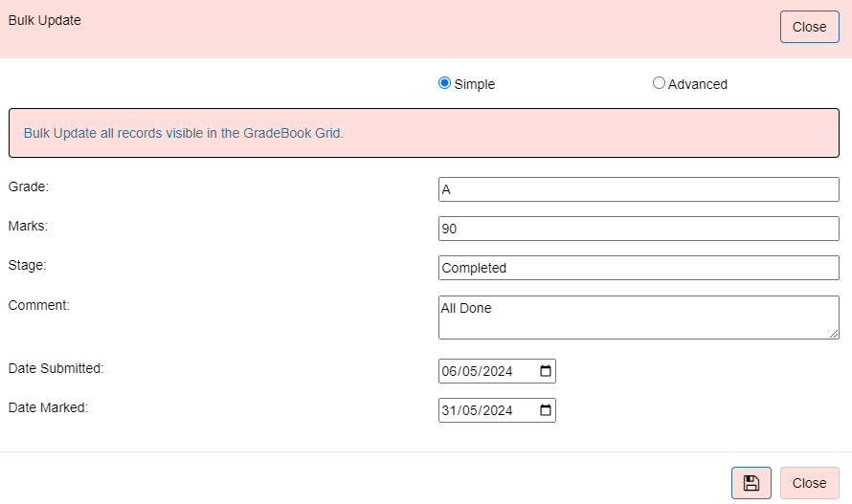The image size is (852, 504).
Task: Click the Close button in the footer
Action: click(x=810, y=483)
